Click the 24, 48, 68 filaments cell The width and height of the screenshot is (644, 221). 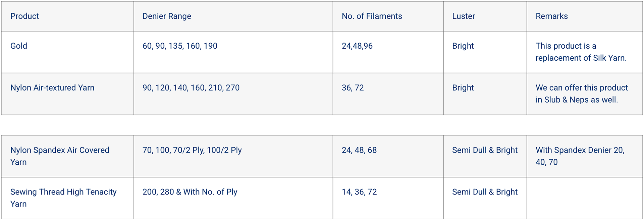coord(359,150)
